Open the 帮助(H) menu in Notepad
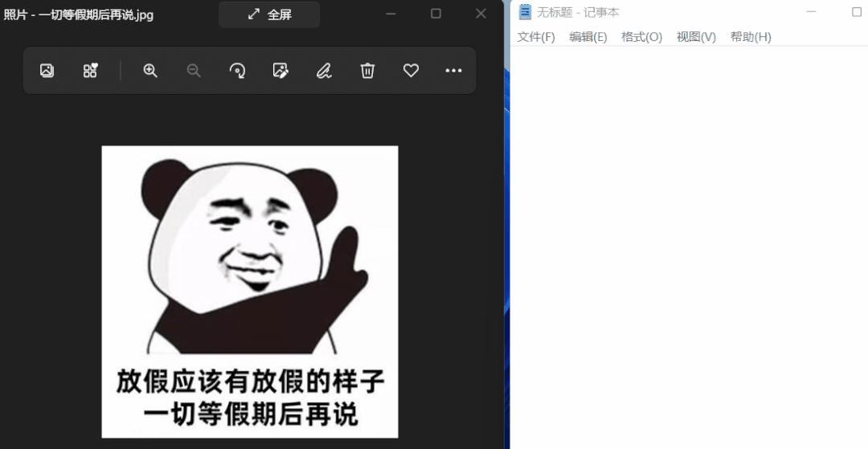The height and width of the screenshot is (449, 868). coord(750,37)
